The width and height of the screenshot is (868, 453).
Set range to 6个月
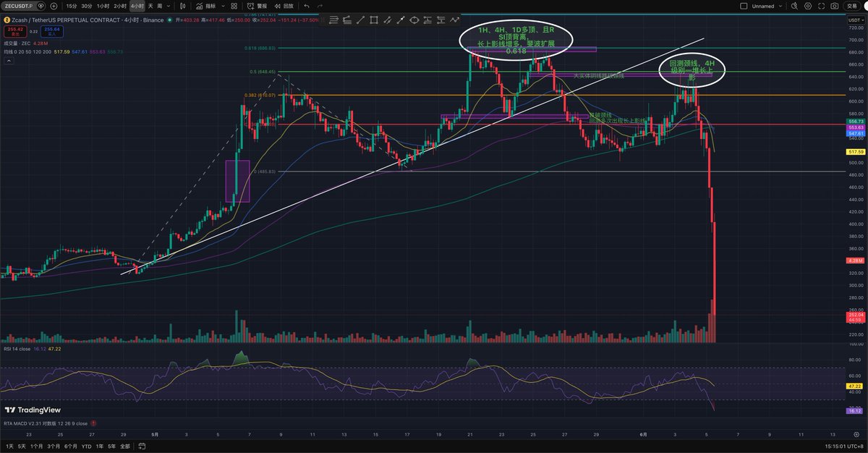coord(71,446)
